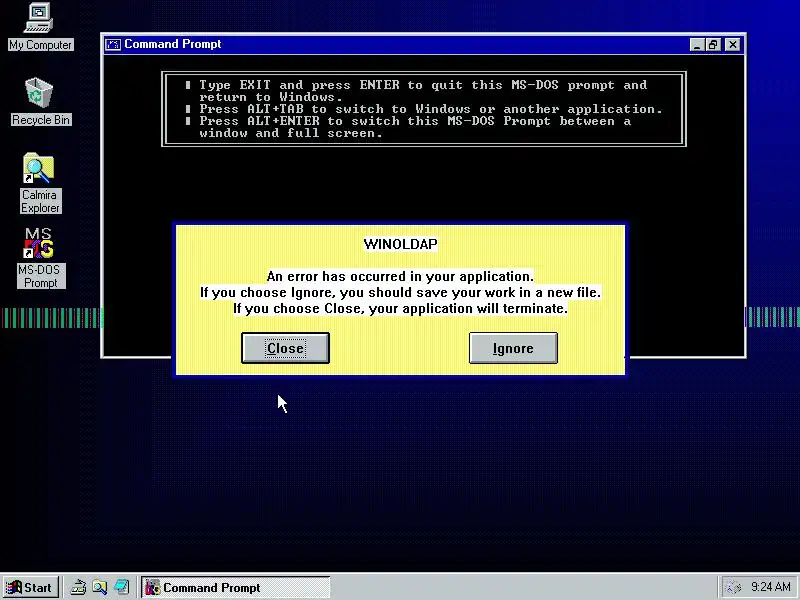Click the Ignore button in WINOLDAP dialog
This screenshot has width=800, height=600.
pyautogui.click(x=513, y=348)
